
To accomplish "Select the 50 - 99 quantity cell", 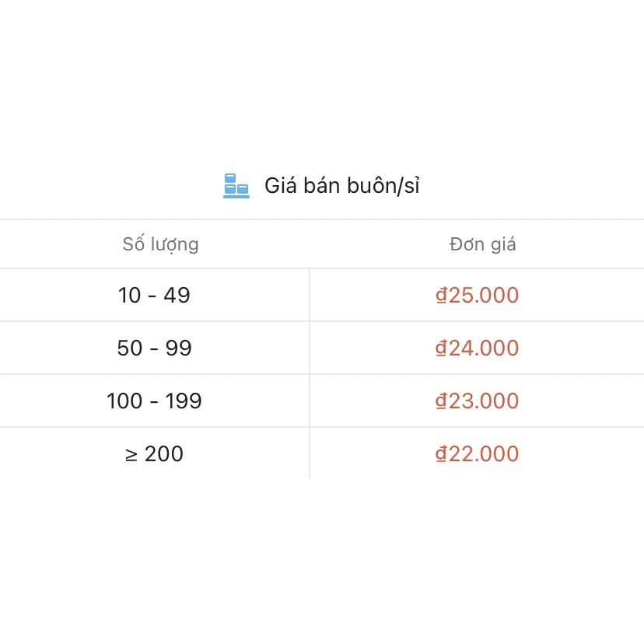I will point(154,348).
